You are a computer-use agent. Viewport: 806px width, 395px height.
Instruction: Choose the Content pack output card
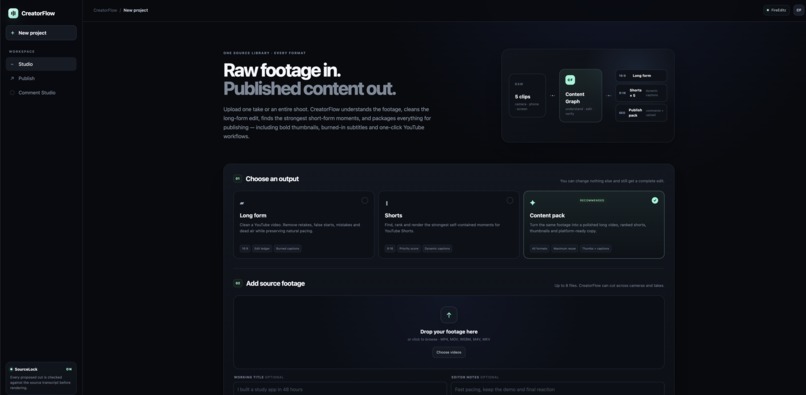click(x=594, y=225)
